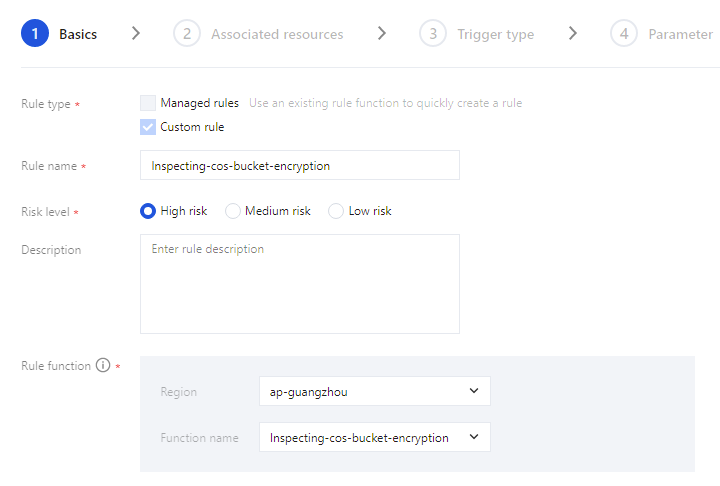The width and height of the screenshot is (720, 486).
Task: Choose the Low risk radio button
Action: 336,211
